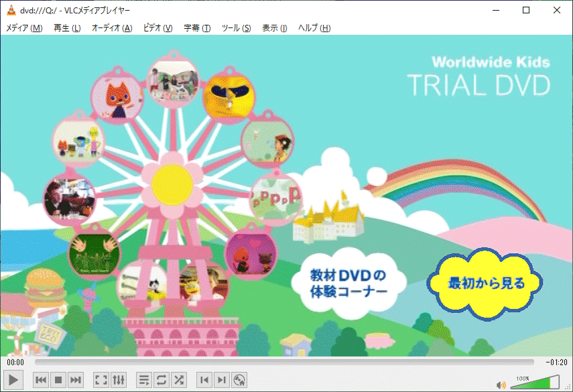The width and height of the screenshot is (573, 392).
Task: Select 教材DVDの体験コーナー cloud button
Action: pos(348,284)
